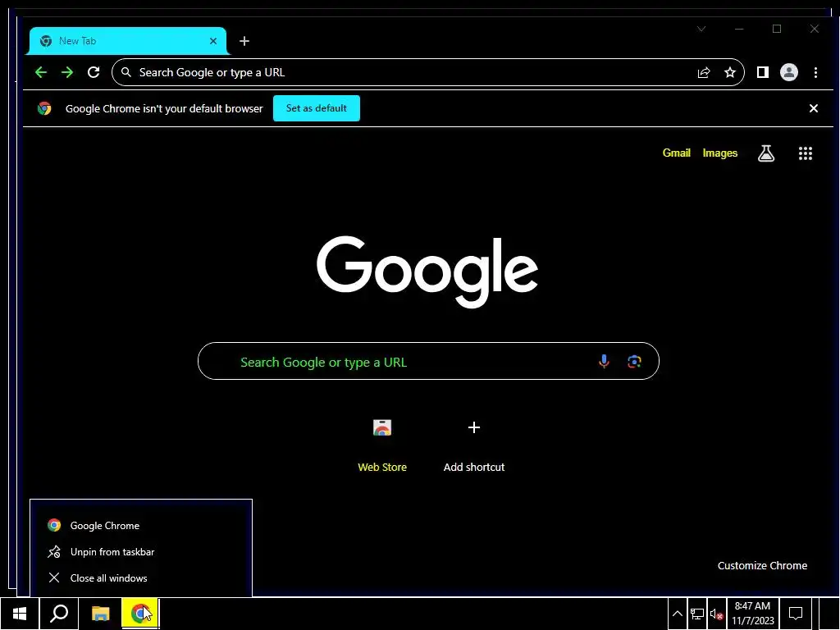Select the New Tab tab

point(127,41)
